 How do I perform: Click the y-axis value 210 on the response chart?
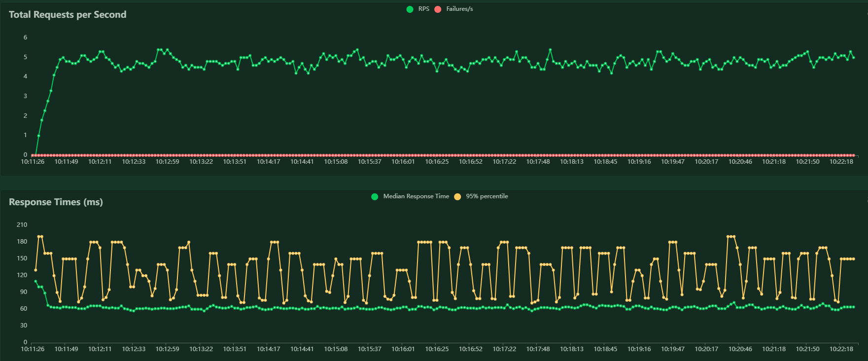22,225
